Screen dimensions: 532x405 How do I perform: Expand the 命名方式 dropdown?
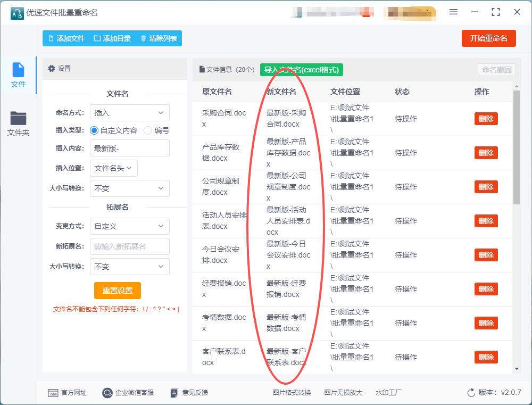(x=129, y=113)
